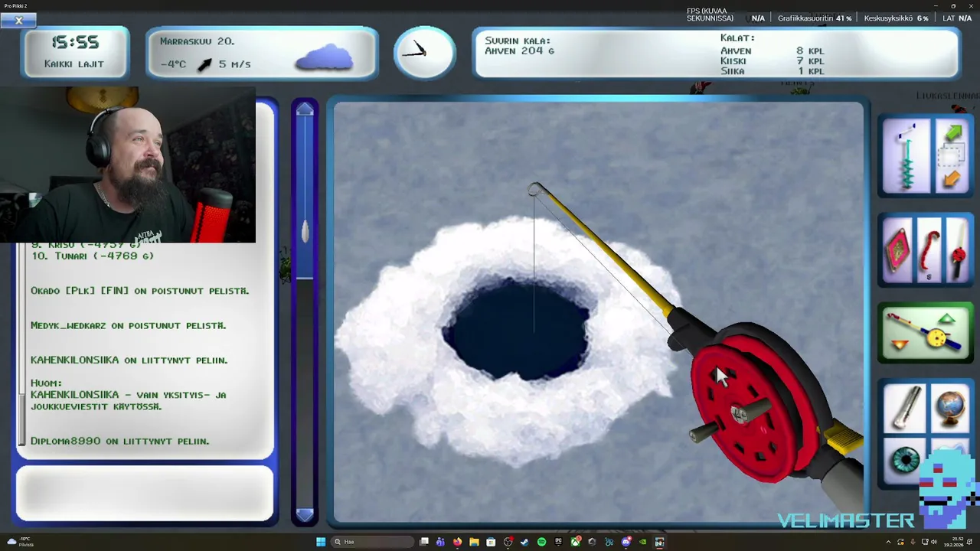
Task: Open File Explorer from the taskbar
Action: pyautogui.click(x=474, y=542)
